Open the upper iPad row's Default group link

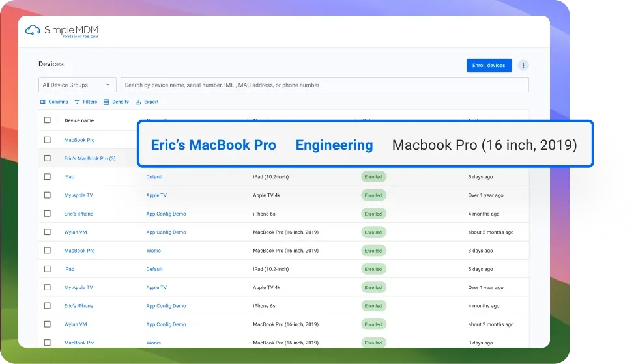[x=154, y=176]
